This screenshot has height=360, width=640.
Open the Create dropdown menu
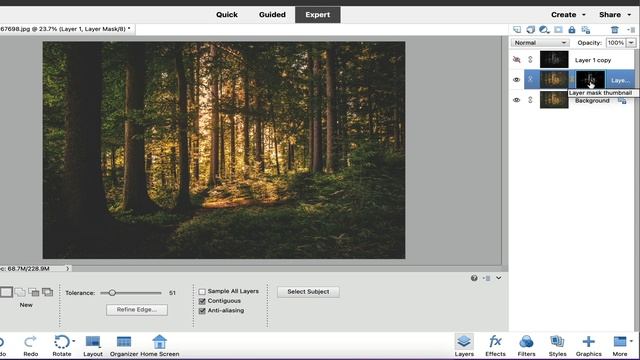tap(568, 15)
